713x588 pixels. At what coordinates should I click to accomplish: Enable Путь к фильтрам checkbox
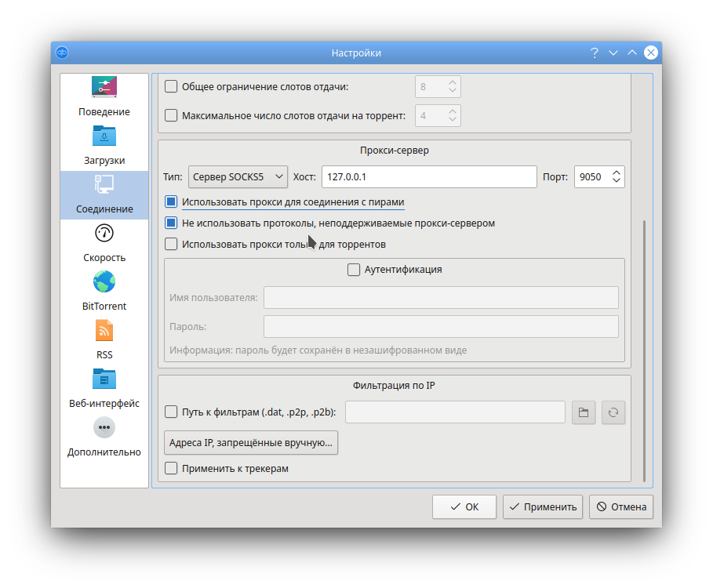[171, 412]
